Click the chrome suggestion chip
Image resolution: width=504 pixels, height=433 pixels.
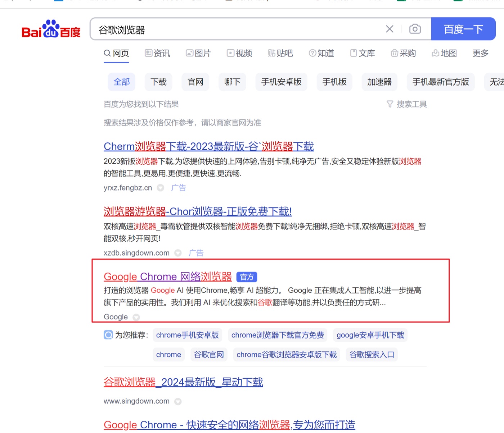168,355
